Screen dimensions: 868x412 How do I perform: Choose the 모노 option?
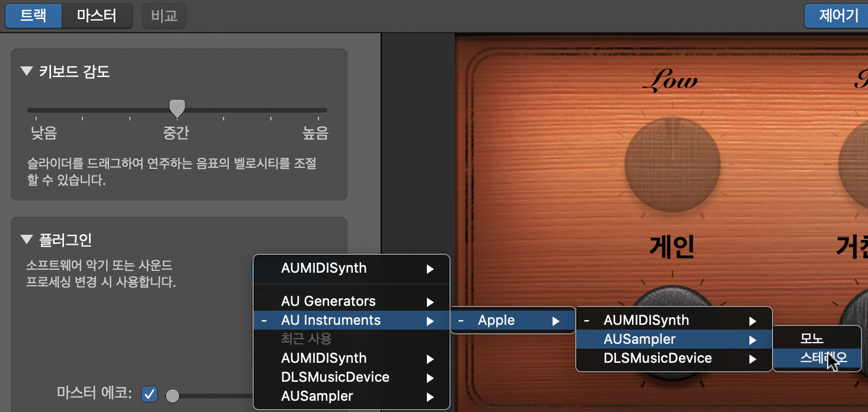[817, 339]
